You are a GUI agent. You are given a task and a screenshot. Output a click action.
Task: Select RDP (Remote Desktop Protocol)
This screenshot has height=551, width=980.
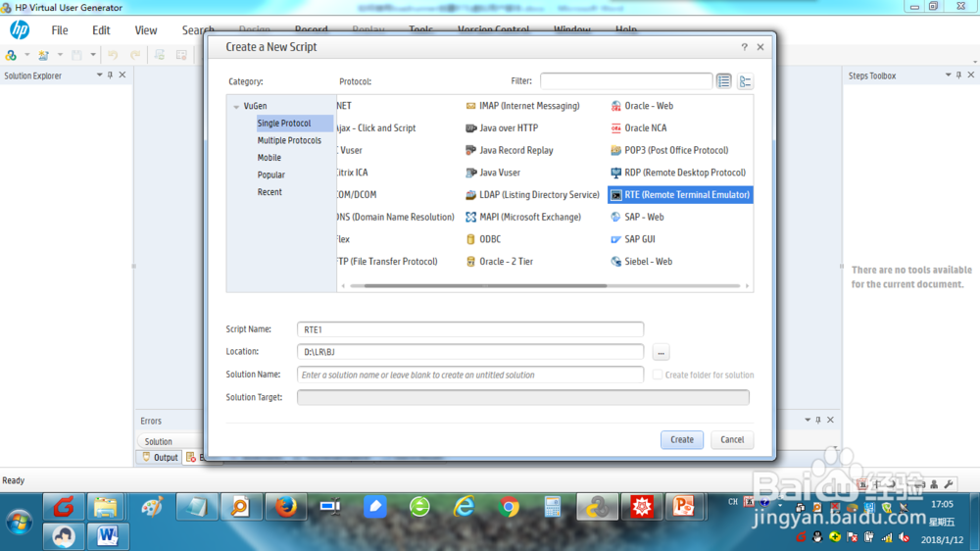point(677,173)
